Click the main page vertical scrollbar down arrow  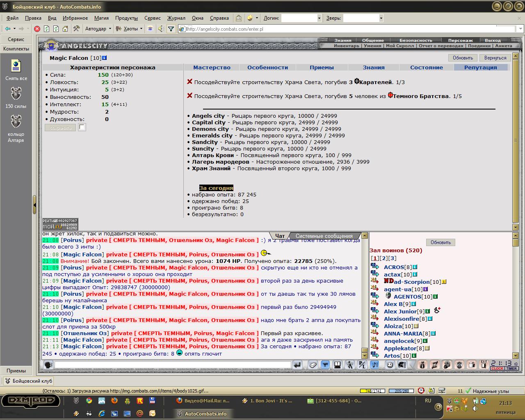pos(516,227)
